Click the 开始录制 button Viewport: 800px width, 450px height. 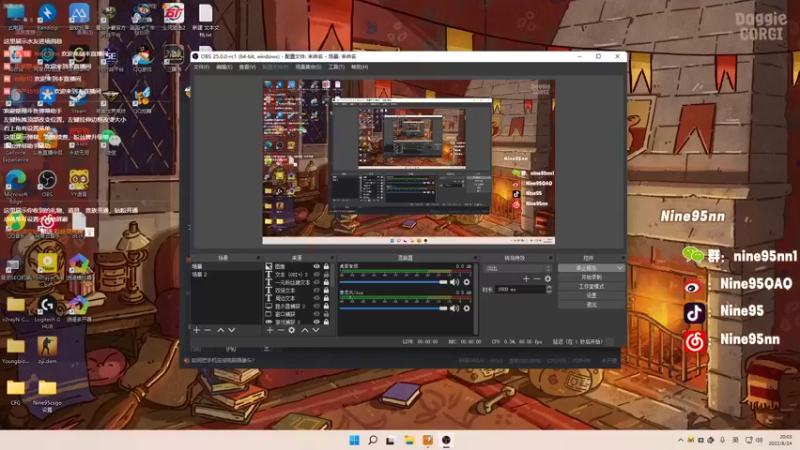pyautogui.click(x=591, y=277)
